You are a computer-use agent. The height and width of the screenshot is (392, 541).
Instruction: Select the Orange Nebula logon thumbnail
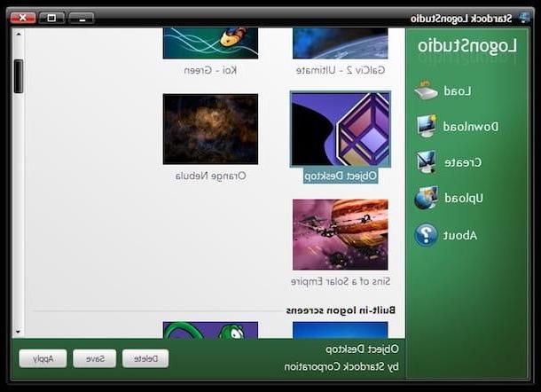click(210, 129)
